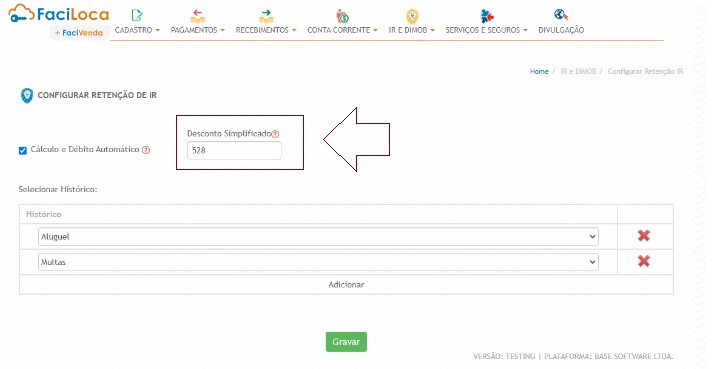This screenshot has height=369, width=719.
Task: Open the RECEBIMENTOS menu
Action: click(x=266, y=30)
